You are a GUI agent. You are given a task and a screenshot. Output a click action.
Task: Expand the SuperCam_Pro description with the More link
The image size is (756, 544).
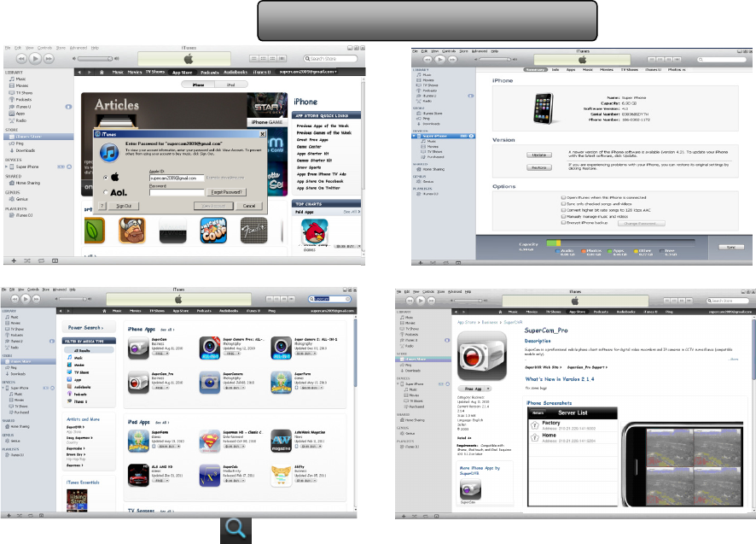(x=733, y=360)
